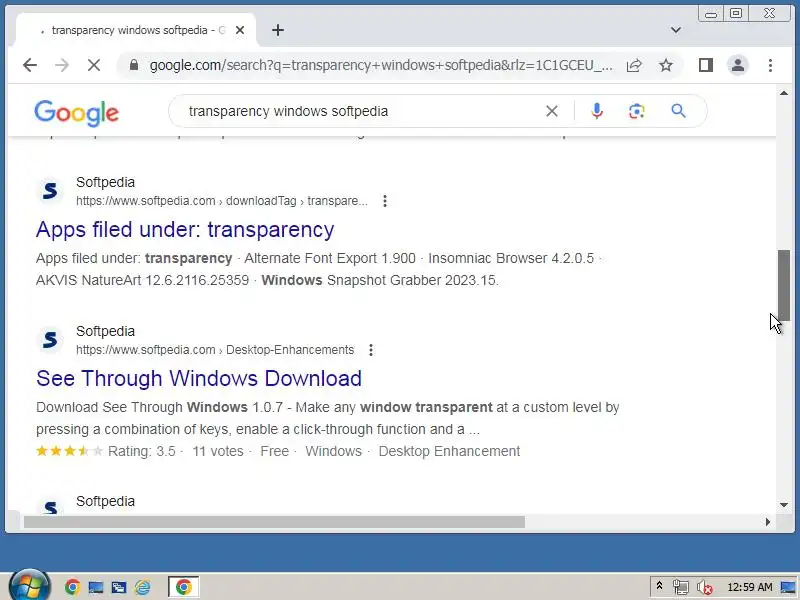
Task: Open the clock showing 12:59 AM
Action: [x=749, y=587]
